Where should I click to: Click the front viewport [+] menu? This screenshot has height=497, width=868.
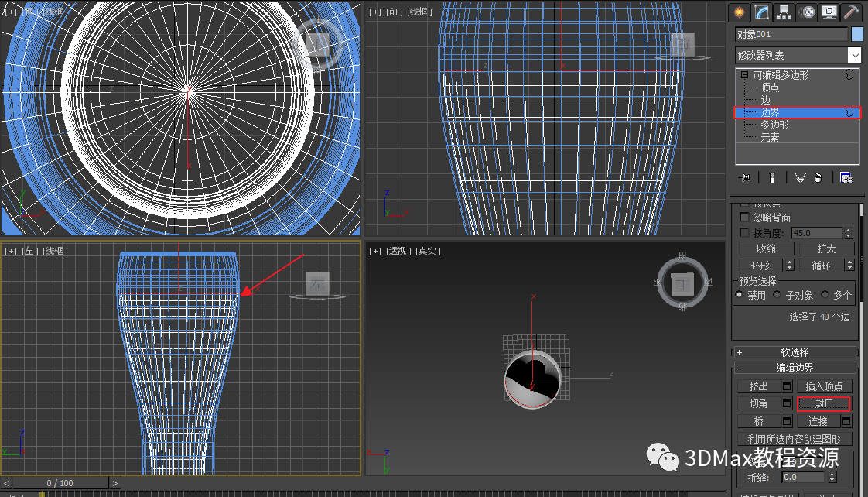coord(374,12)
